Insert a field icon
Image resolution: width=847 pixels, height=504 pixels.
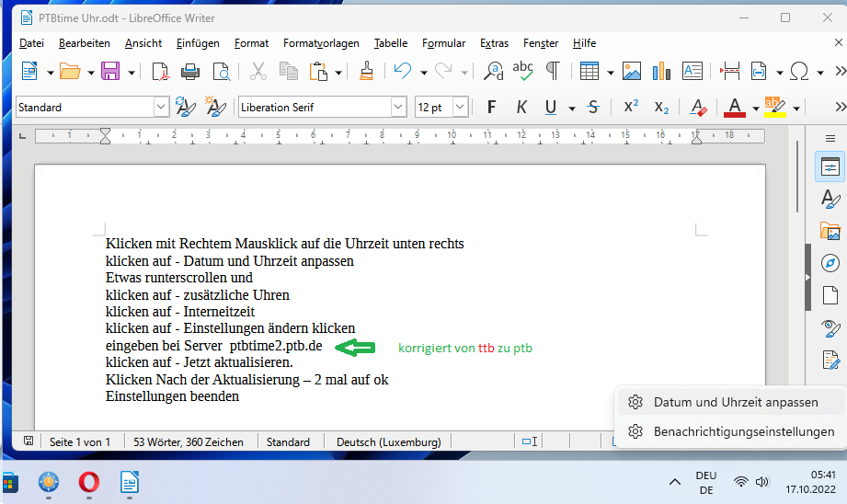759,72
